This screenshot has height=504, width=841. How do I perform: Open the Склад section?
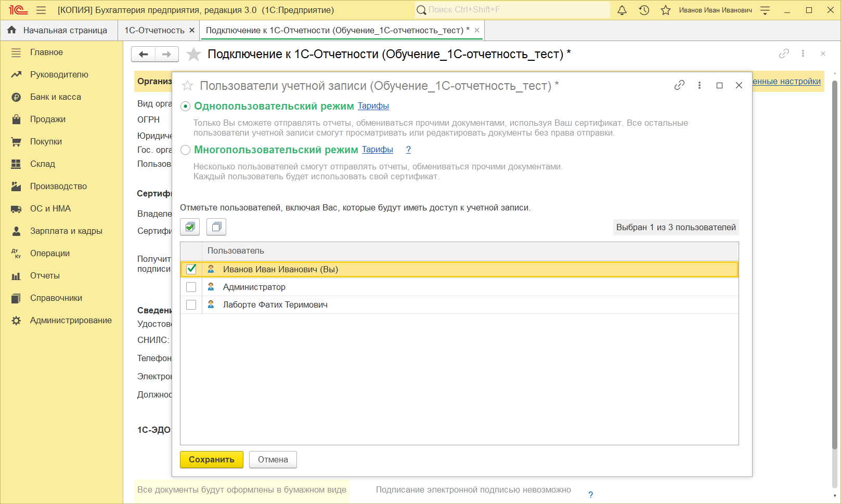[x=43, y=164]
